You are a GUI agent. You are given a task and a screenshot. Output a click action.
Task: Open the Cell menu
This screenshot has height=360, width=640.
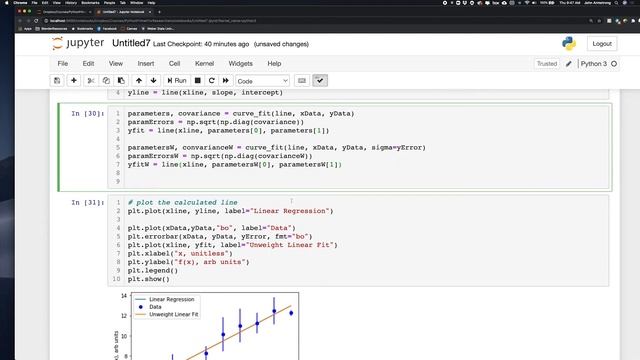click(x=174, y=64)
